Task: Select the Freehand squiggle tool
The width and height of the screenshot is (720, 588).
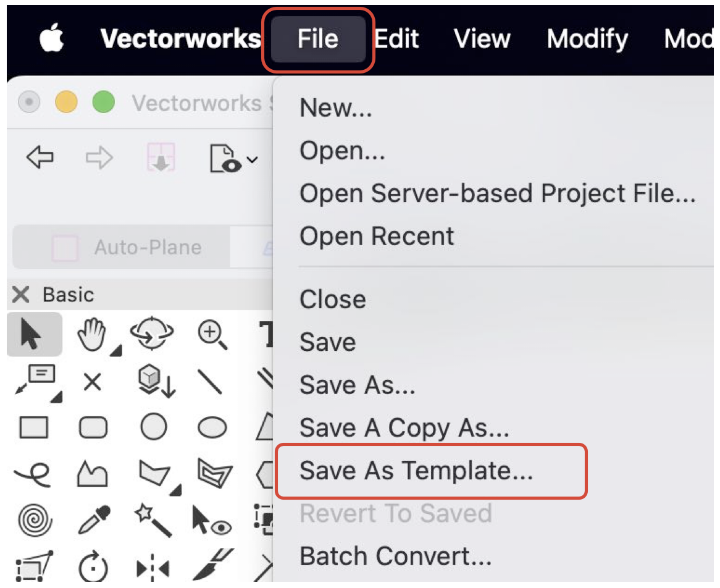Action: [x=32, y=474]
